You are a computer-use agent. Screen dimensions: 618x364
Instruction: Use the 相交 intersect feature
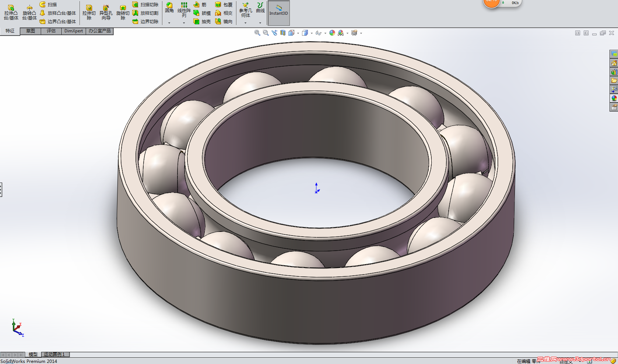coord(224,13)
